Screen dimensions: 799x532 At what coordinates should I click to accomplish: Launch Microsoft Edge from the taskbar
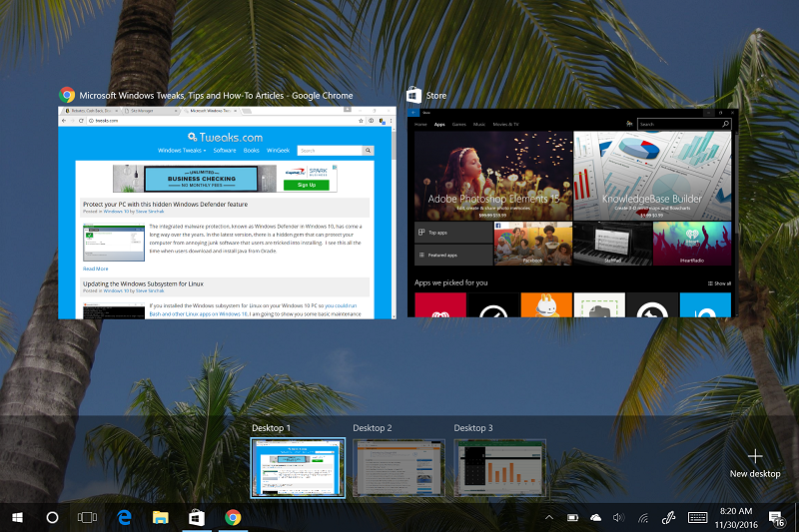tap(124, 518)
